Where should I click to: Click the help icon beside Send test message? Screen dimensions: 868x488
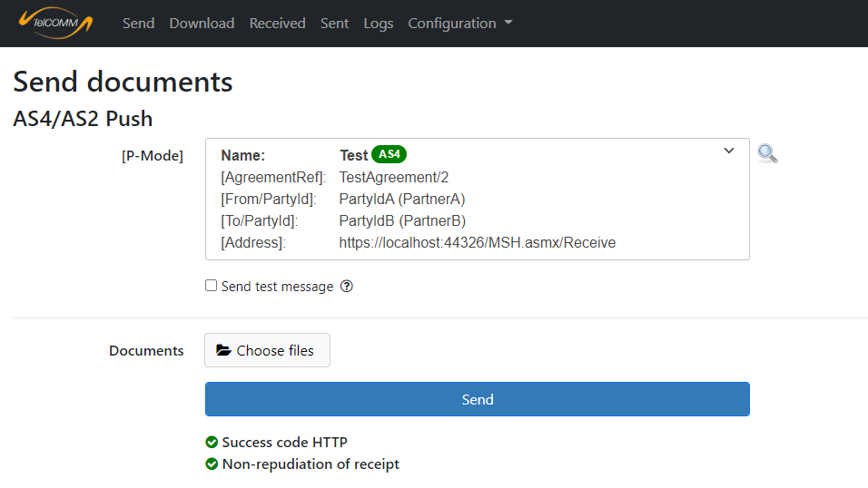(347, 286)
